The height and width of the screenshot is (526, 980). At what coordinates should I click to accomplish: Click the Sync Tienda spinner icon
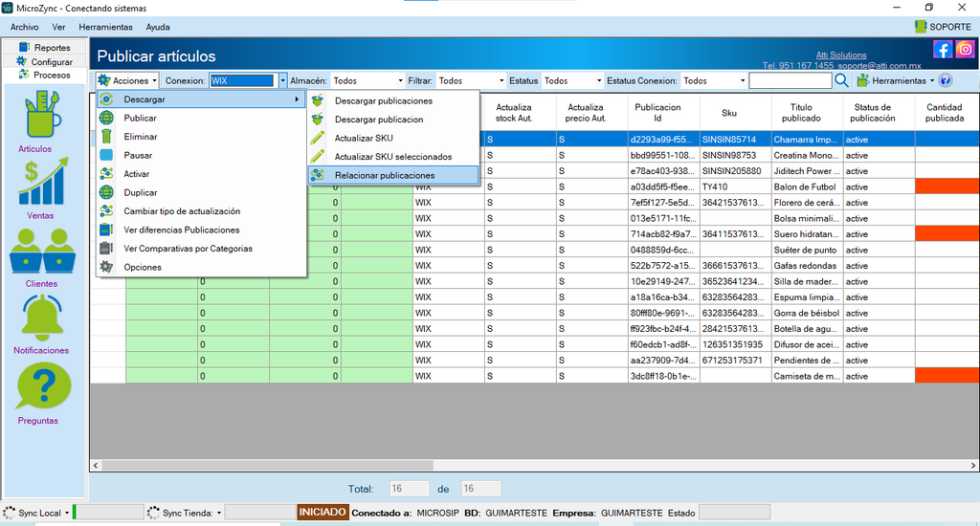point(153,513)
